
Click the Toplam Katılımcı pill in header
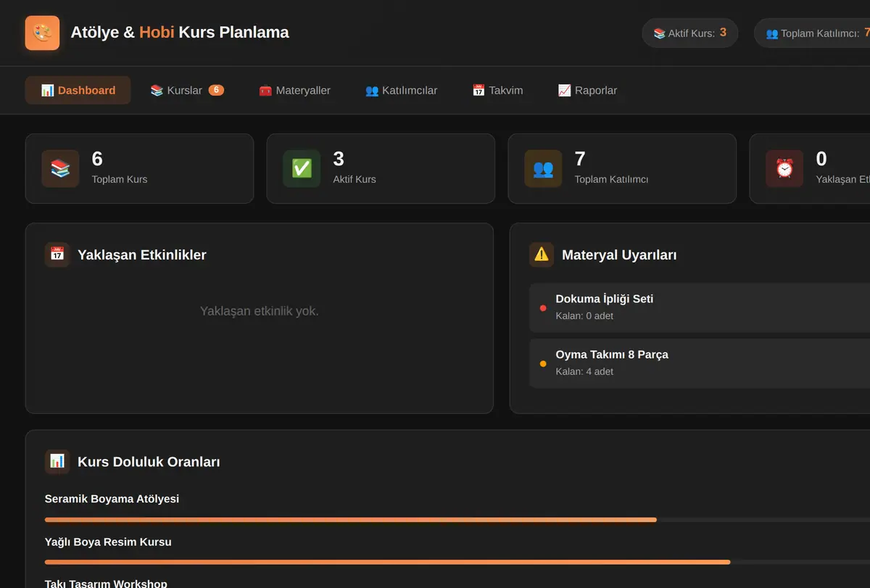812,33
